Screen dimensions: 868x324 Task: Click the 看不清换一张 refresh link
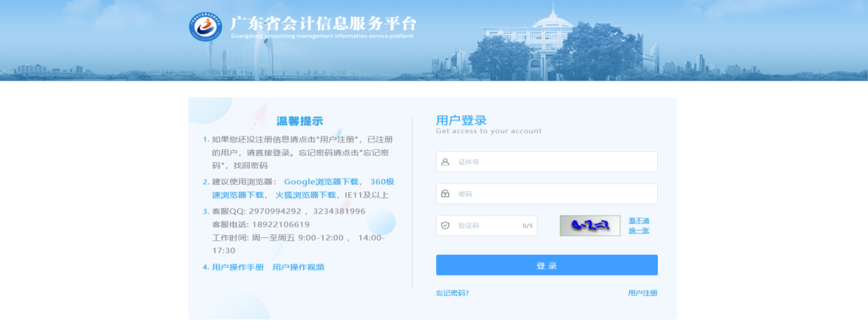639,225
